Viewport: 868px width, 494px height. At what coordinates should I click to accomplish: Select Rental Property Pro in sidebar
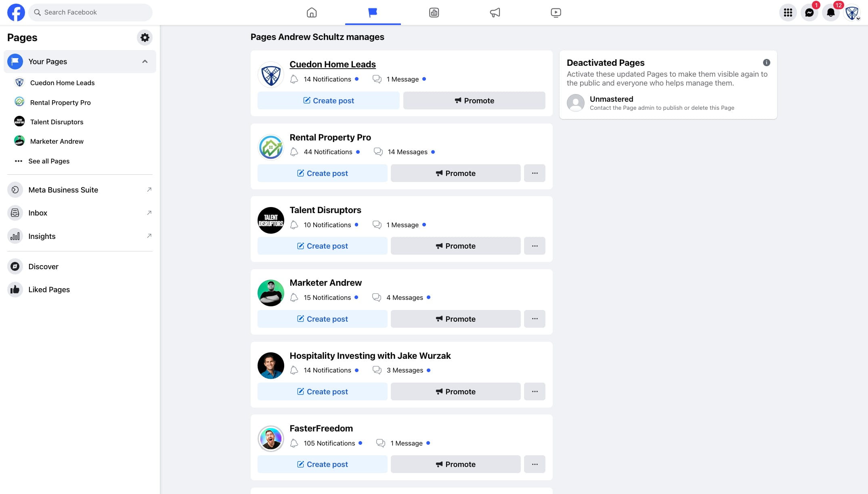(80, 103)
